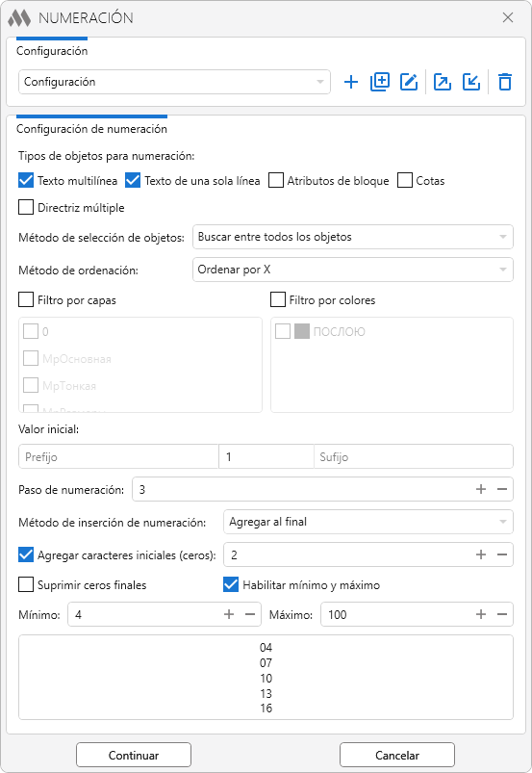Uncheck Texto multilínea checkbox

[26, 180]
